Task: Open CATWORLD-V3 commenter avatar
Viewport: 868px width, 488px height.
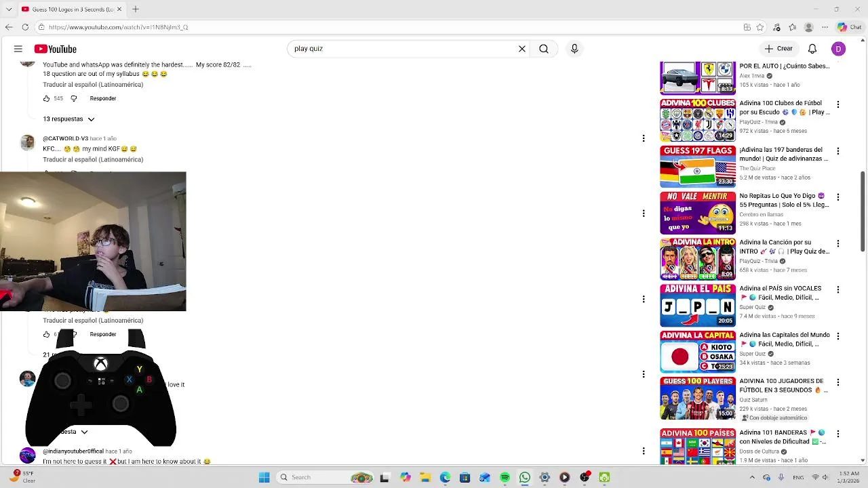Action: pyautogui.click(x=27, y=142)
